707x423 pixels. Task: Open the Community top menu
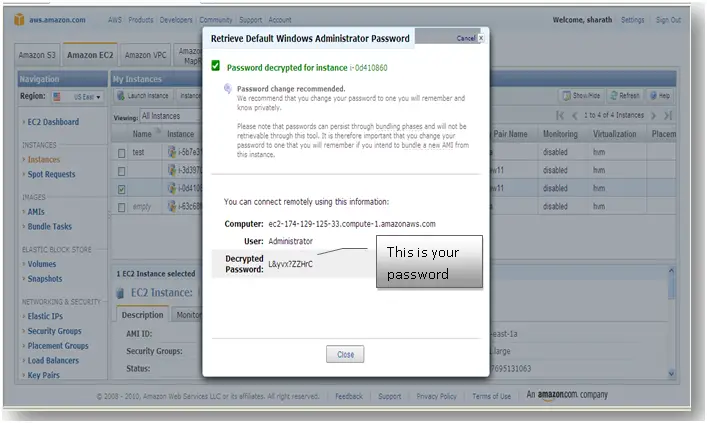point(216,20)
